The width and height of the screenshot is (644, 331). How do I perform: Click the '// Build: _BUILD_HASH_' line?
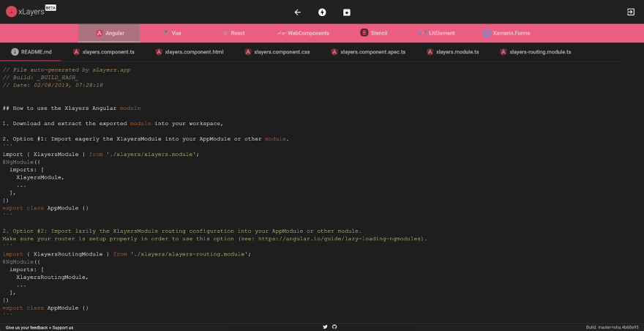coord(40,78)
